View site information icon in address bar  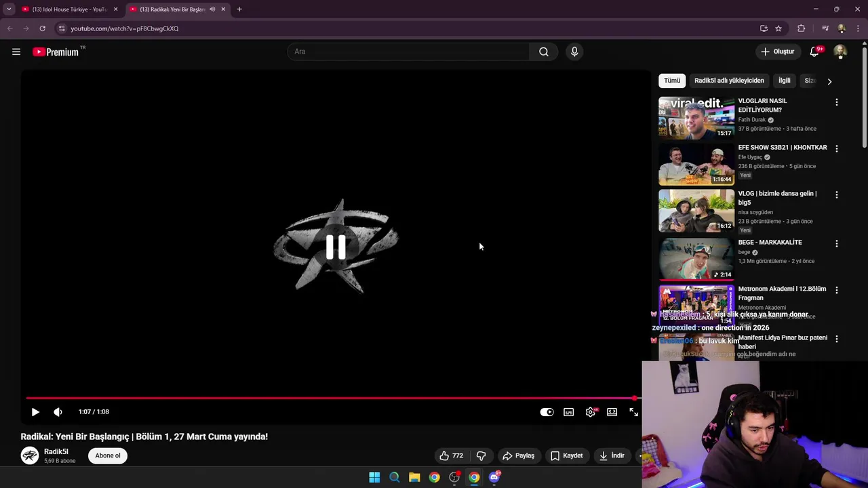[62, 28]
